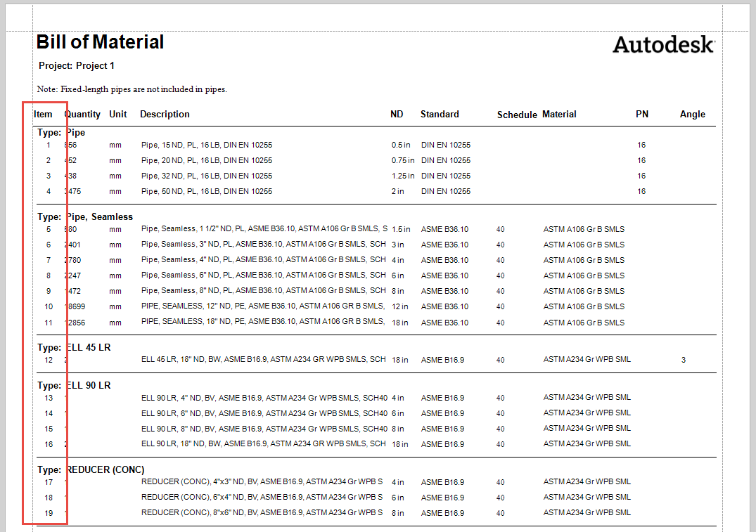
Task: Click the 'Standard' column header
Action: pos(440,115)
